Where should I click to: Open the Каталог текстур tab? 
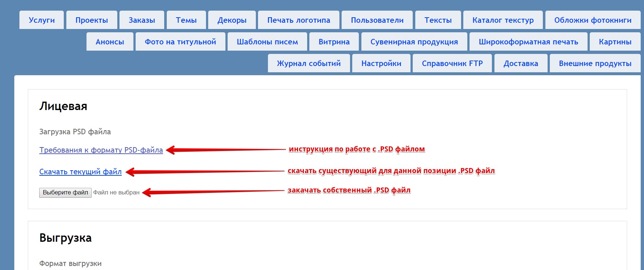pyautogui.click(x=503, y=20)
